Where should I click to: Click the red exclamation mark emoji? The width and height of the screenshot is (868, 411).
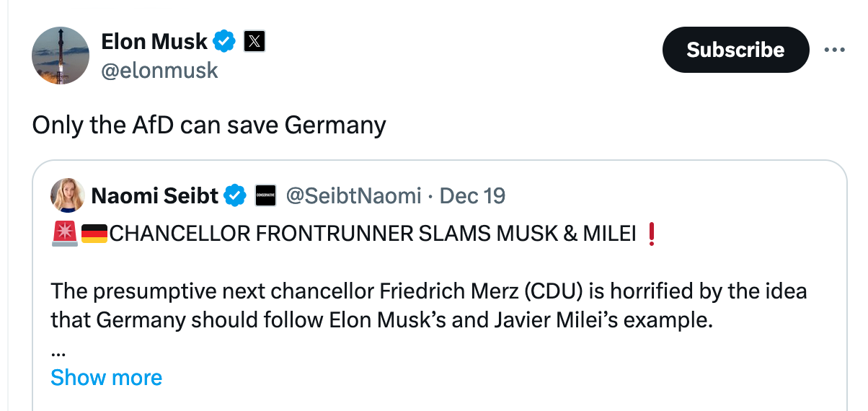[652, 234]
